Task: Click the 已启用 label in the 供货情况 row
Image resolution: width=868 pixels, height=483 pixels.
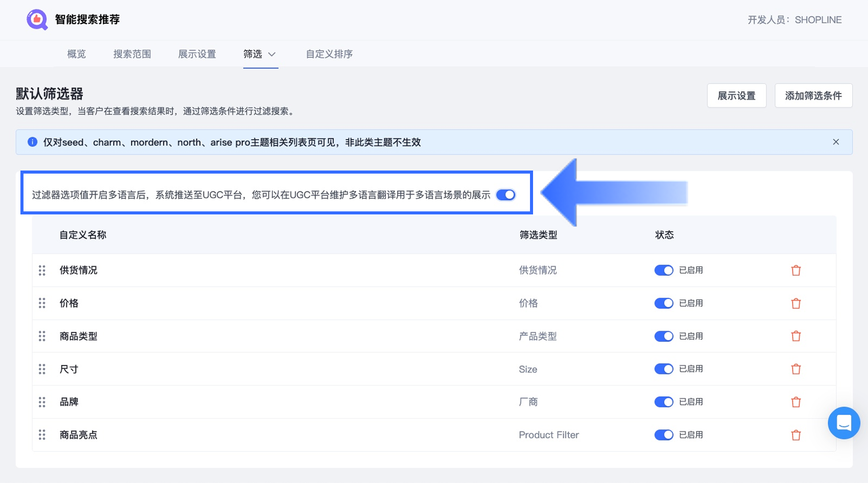Action: click(691, 270)
